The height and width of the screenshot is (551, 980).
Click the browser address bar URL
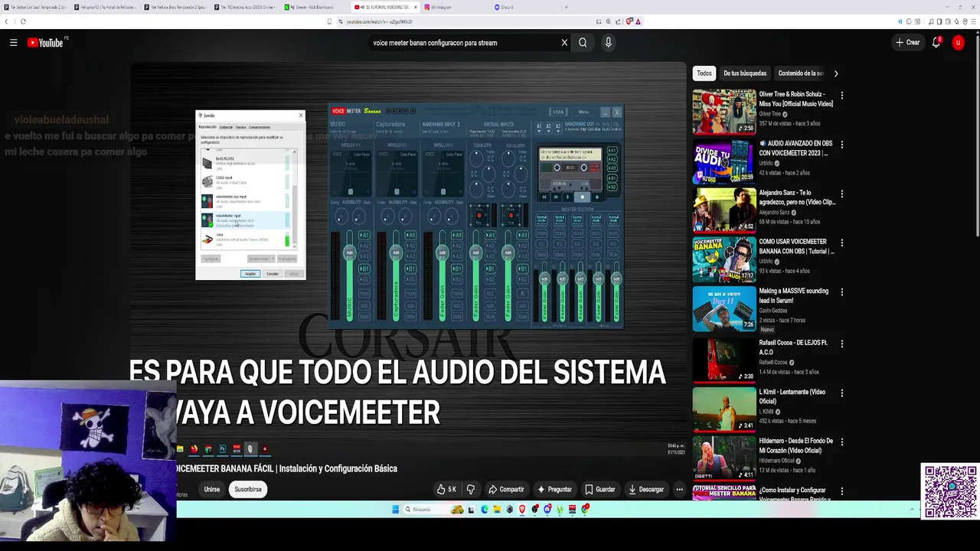[379, 21]
